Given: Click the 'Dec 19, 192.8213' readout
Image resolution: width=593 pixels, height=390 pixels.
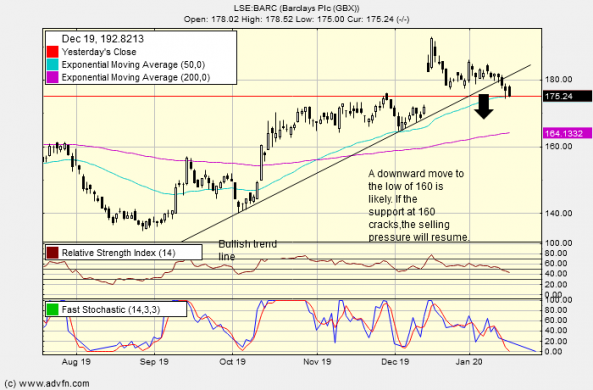Looking at the screenshot, I should click(x=102, y=39).
